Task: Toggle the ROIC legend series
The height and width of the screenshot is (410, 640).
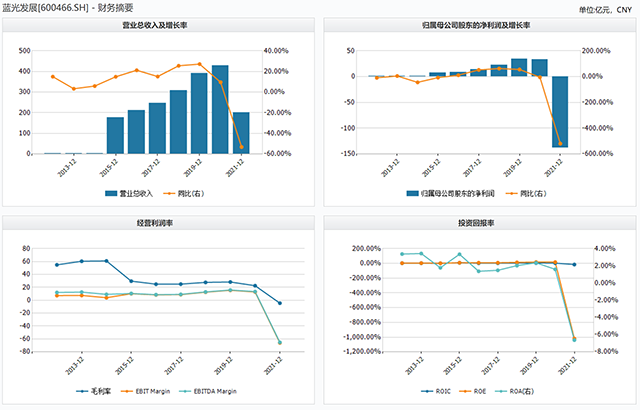Action: tap(436, 391)
